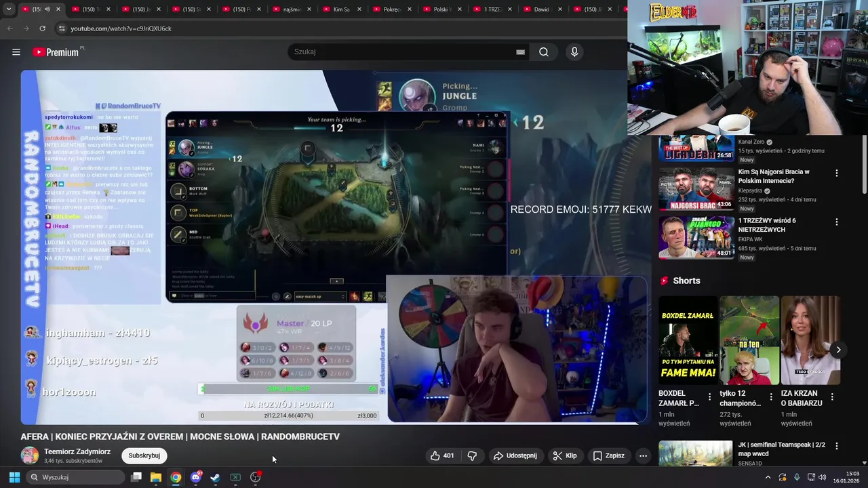Share video via Udostępnij button
Screen dimensions: 868x488
[515, 455]
